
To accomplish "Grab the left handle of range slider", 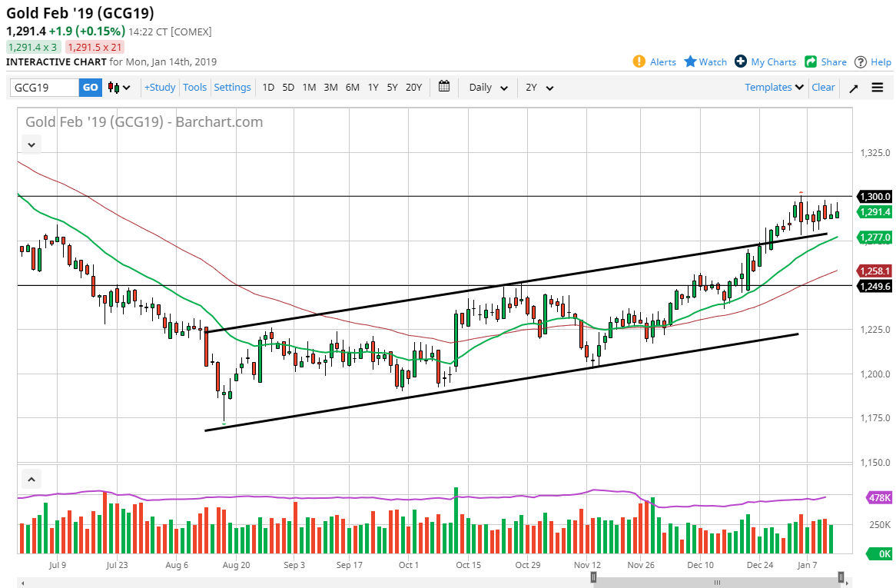I will click(593, 576).
